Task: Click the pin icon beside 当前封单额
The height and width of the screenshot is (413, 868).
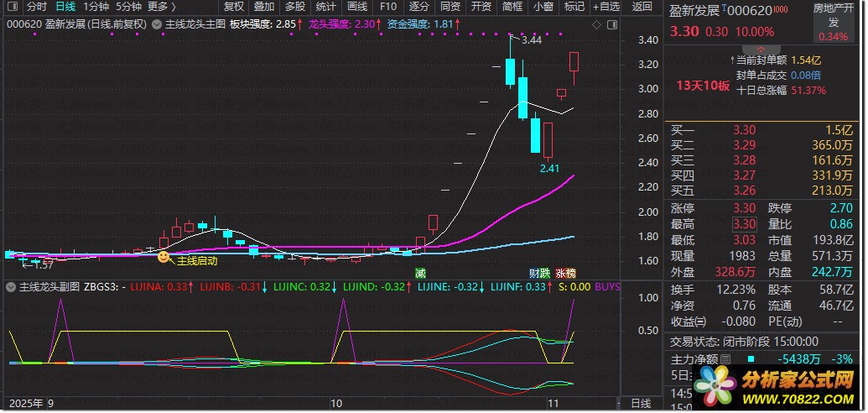Action: click(x=732, y=60)
